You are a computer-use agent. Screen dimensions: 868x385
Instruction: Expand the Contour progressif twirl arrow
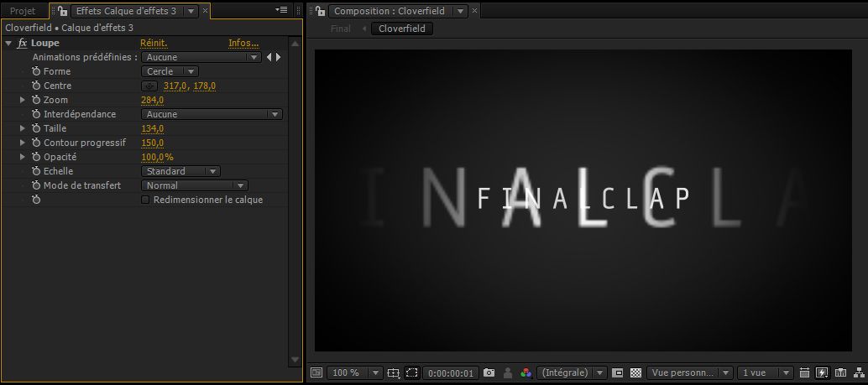[23, 143]
